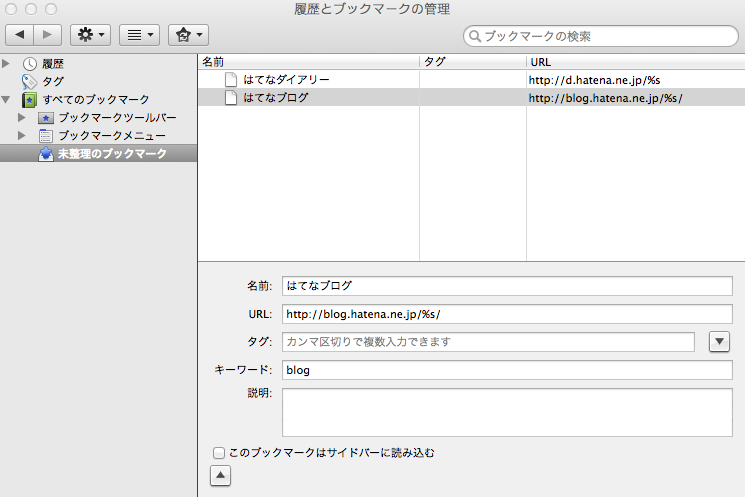Select the タグ tag icon in sidebar
This screenshot has width=745, height=497.
[29, 82]
